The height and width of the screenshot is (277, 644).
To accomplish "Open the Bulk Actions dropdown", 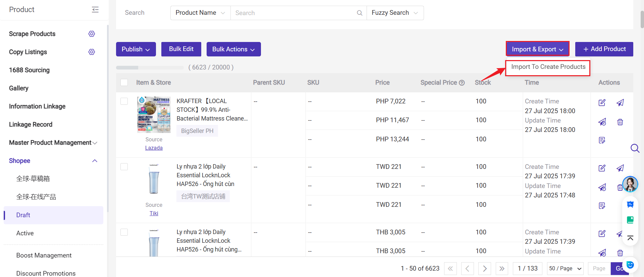I will [234, 49].
